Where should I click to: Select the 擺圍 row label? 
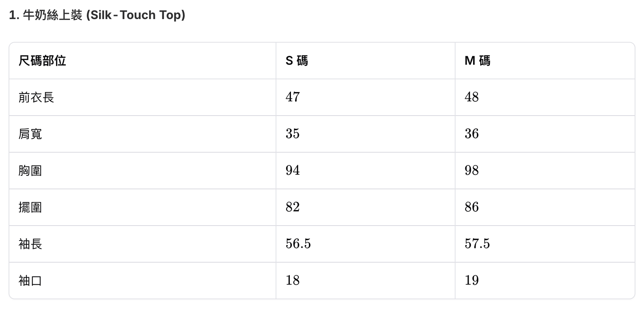[x=30, y=207]
